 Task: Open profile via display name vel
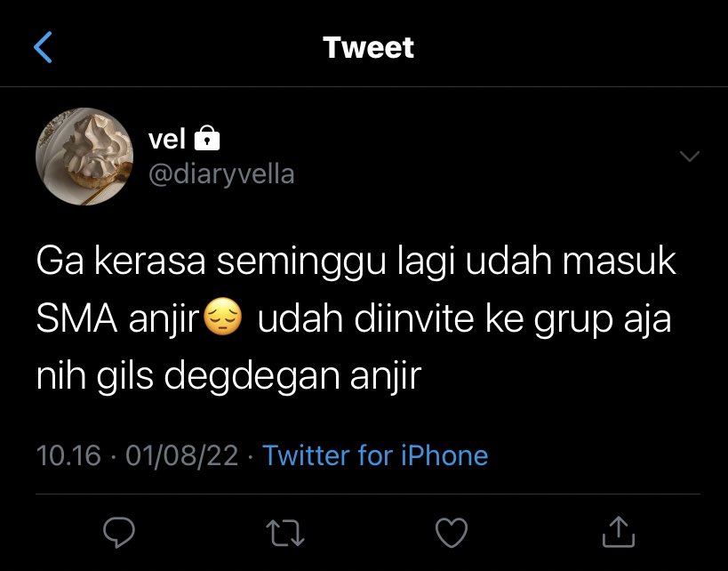click(167, 139)
